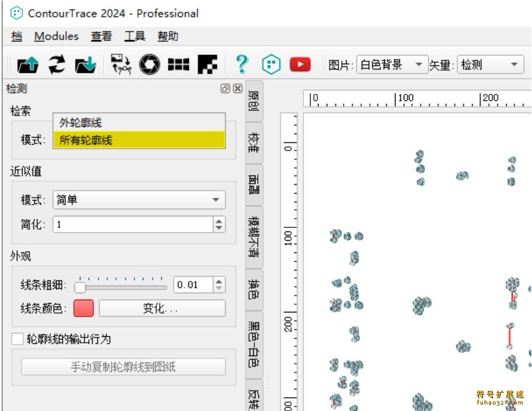532x411 pixels.
Task: Click the camera aperture toolbar icon
Action: pos(149,65)
